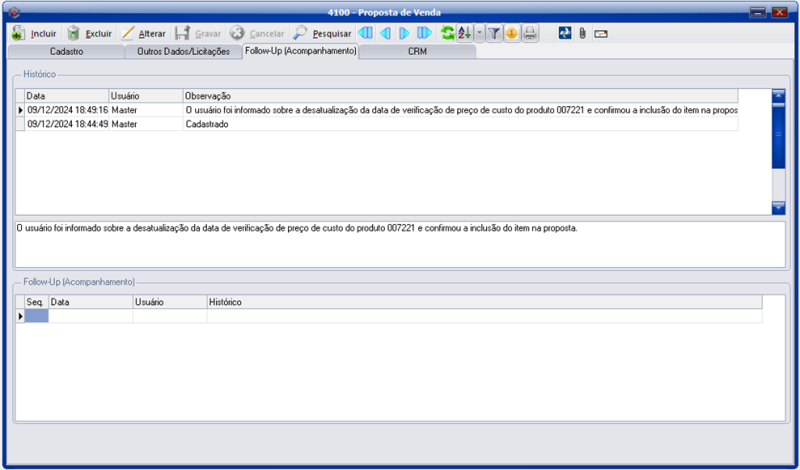
Task: Click the Pesquisar button
Action: (322, 33)
